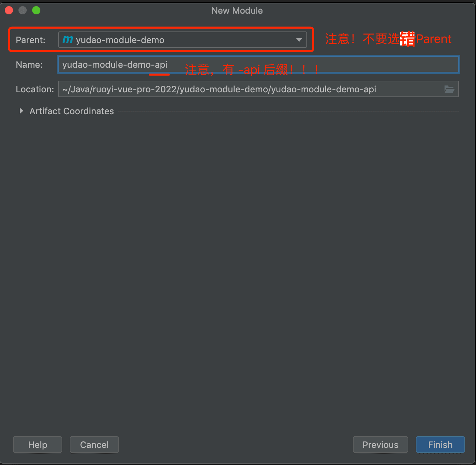Open the Parent dropdown arrow

click(299, 40)
